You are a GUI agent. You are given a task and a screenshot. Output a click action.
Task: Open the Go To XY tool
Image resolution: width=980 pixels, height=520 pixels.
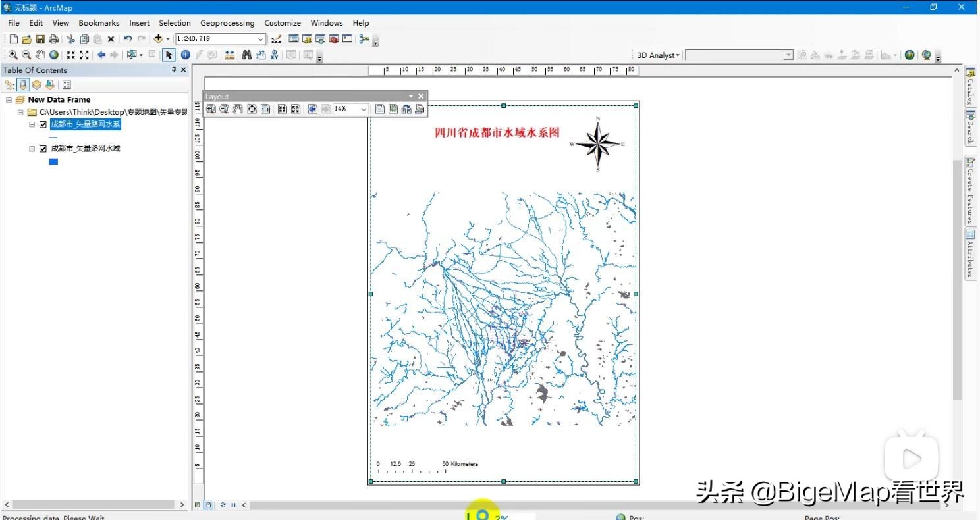(x=273, y=55)
